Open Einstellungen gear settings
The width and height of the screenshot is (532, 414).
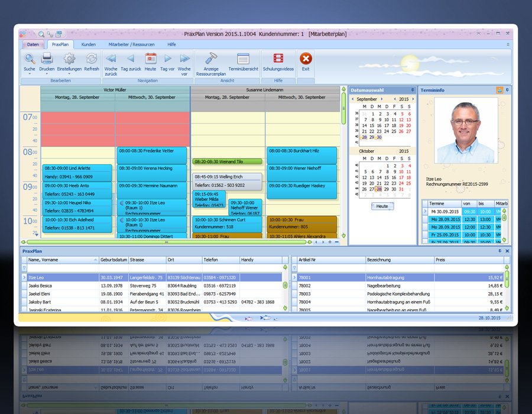pos(69,59)
